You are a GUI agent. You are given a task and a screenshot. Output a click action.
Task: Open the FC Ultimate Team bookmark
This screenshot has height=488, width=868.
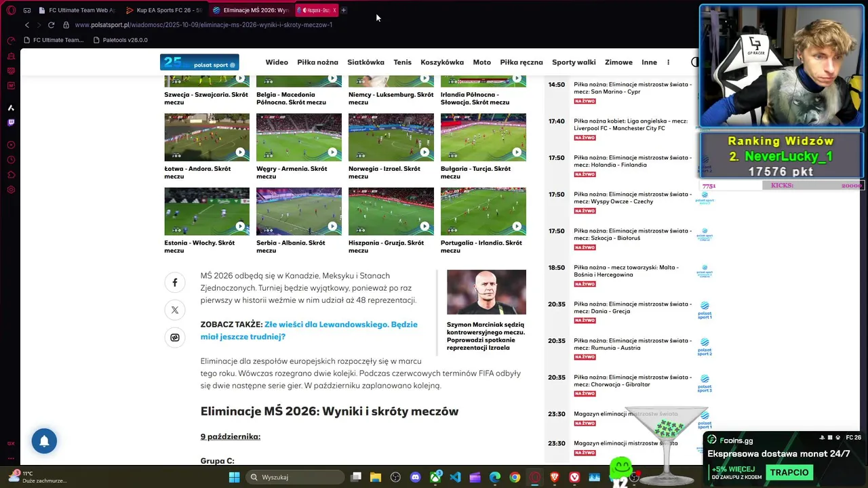click(x=54, y=40)
